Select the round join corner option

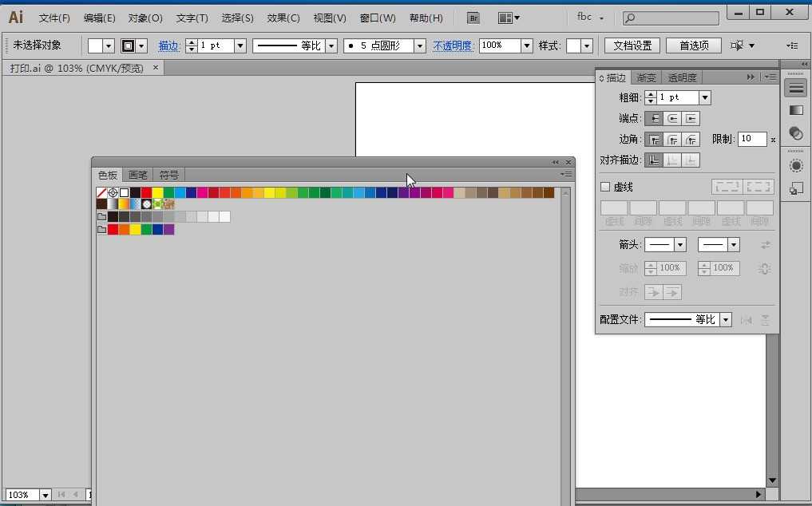click(x=672, y=139)
